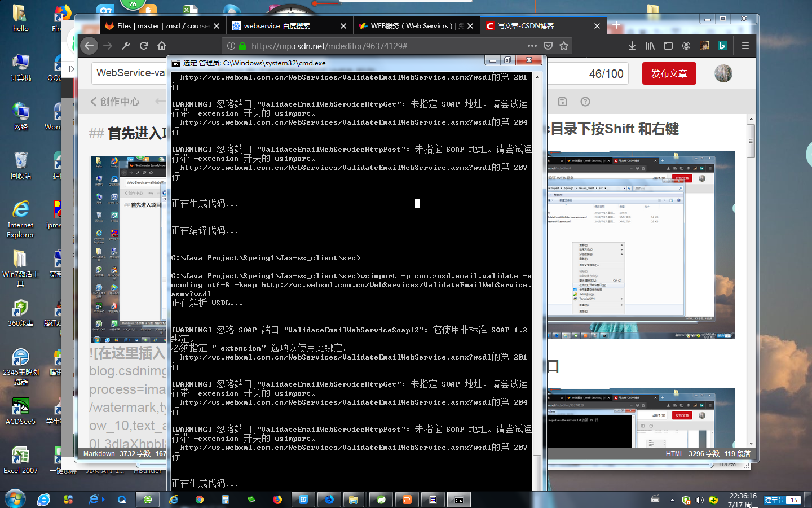Open the Firefox hamburger menu

tap(745, 46)
